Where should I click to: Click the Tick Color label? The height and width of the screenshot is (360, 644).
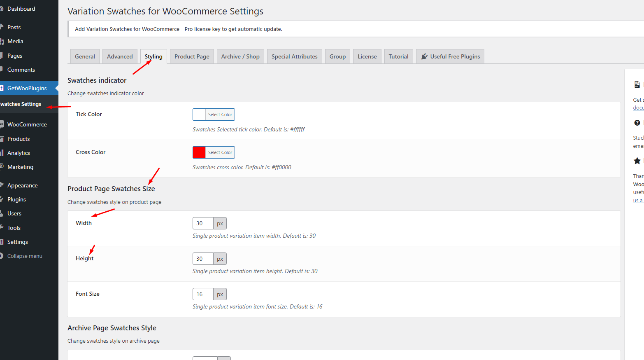click(x=88, y=114)
